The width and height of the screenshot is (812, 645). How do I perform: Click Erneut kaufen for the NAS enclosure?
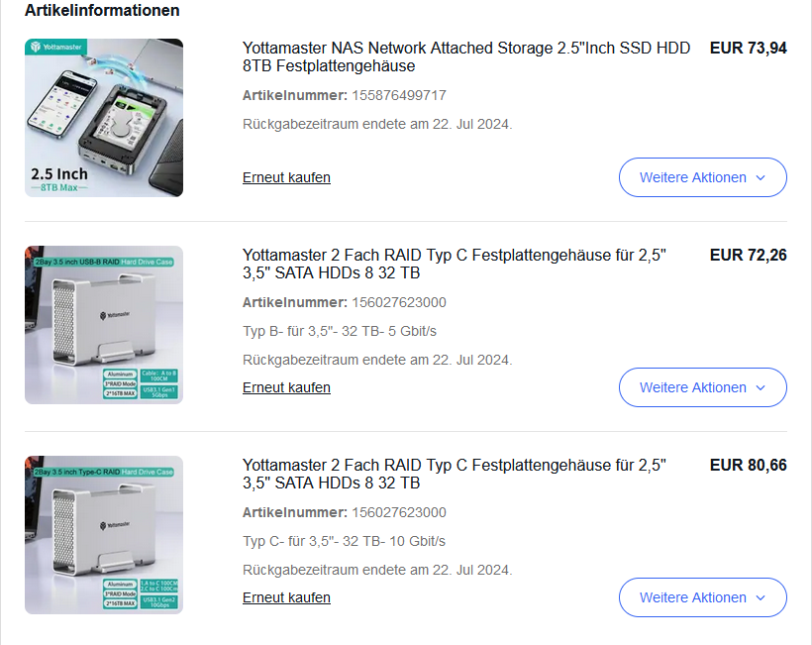point(286,177)
